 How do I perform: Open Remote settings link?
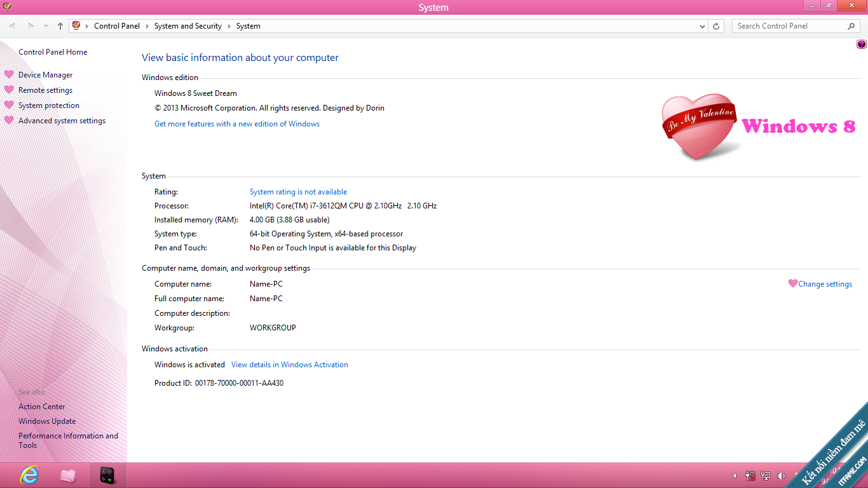(45, 90)
